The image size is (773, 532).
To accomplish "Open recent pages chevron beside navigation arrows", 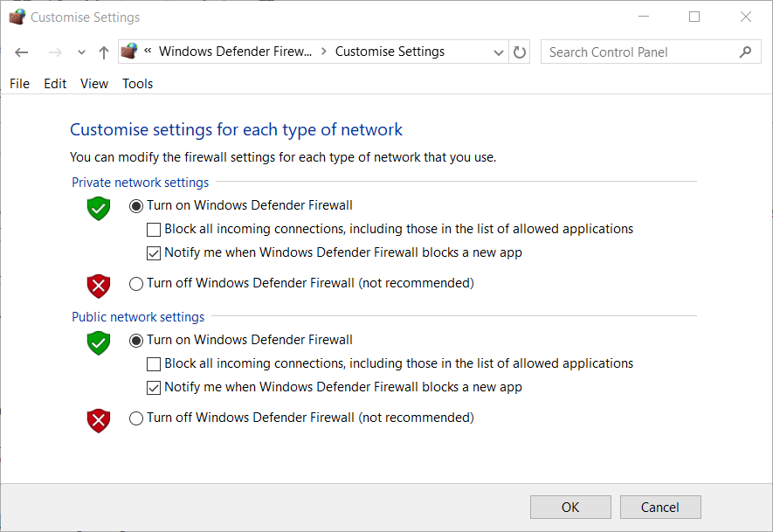I will (80, 52).
